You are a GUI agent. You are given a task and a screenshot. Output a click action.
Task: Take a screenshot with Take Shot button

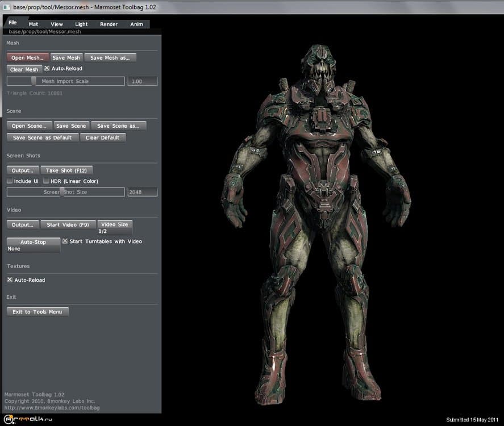[66, 170]
